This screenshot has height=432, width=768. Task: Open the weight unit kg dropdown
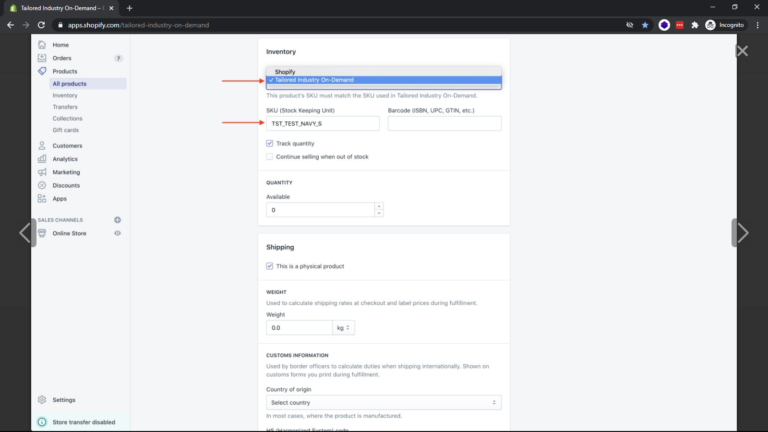344,328
